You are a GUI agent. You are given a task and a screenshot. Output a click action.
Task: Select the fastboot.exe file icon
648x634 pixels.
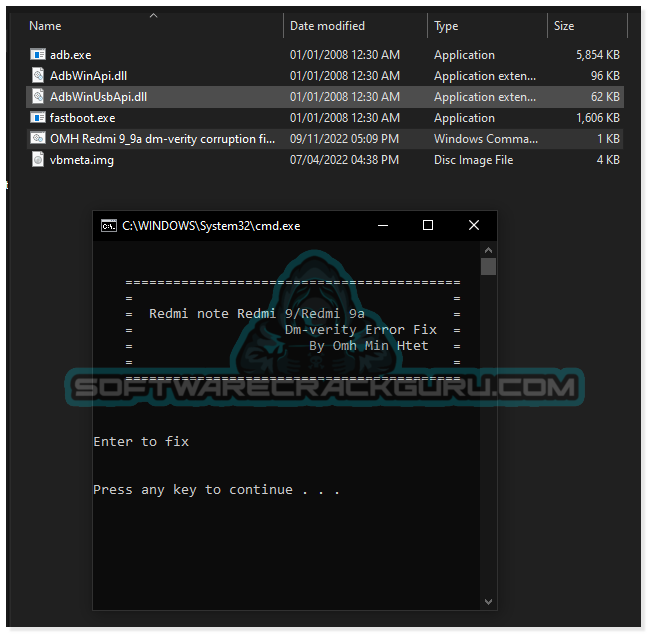click(38, 117)
